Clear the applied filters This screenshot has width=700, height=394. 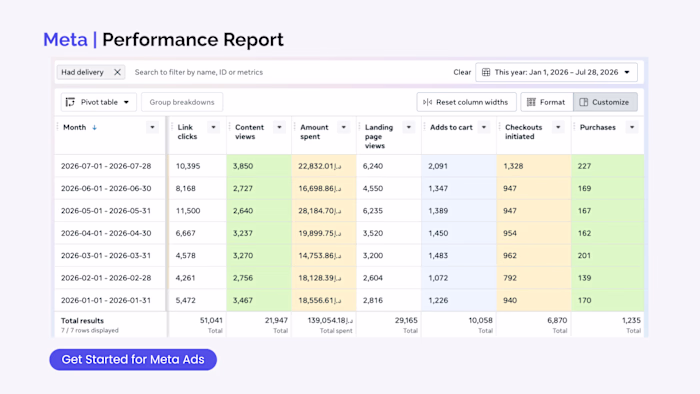(x=462, y=72)
